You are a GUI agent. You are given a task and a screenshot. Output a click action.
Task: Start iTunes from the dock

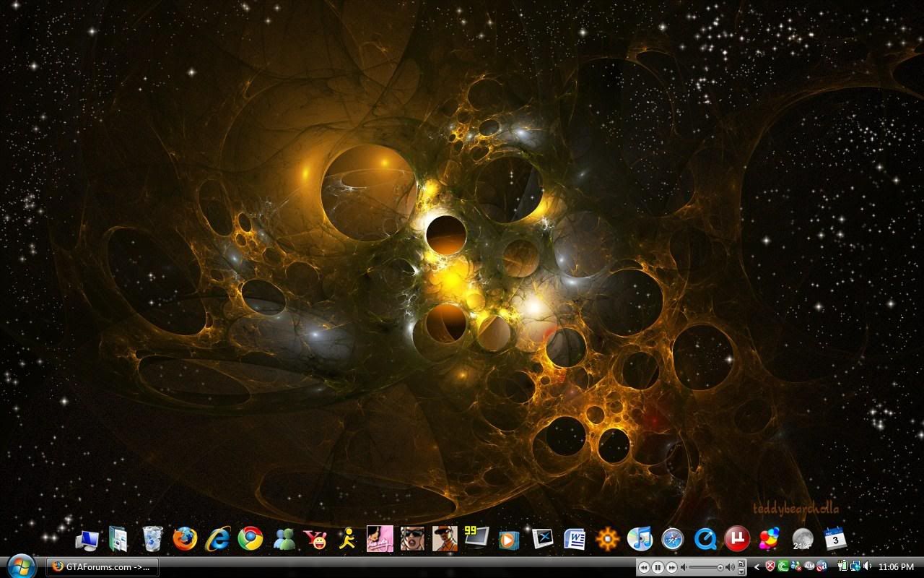[640, 538]
